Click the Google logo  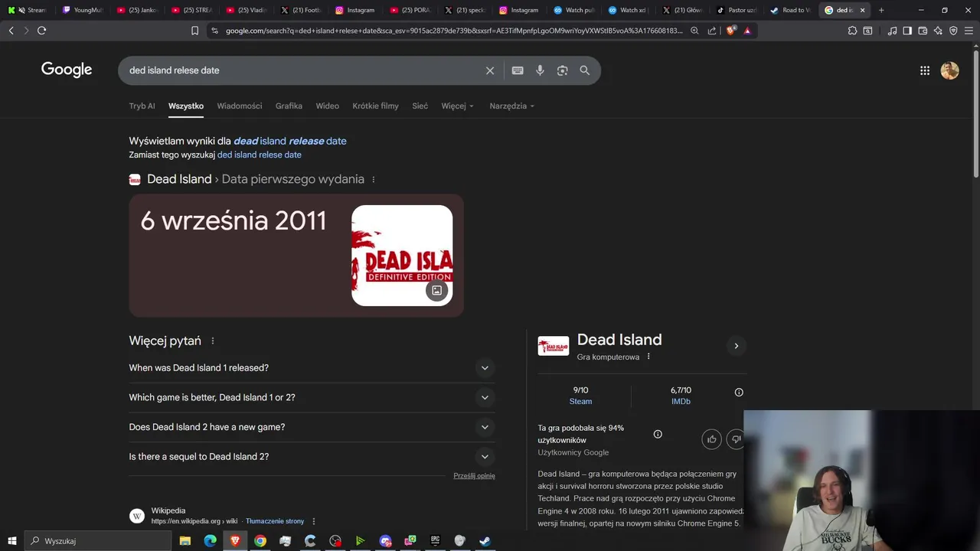coord(67,70)
